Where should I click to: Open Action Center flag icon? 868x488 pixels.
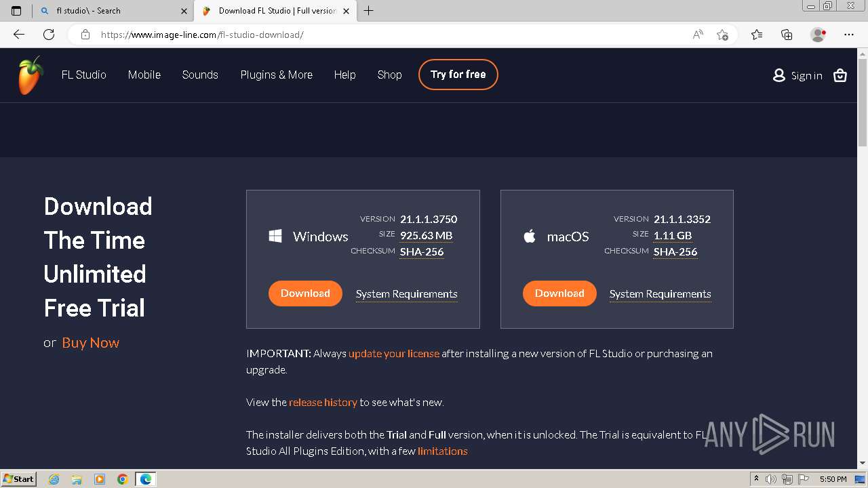point(803,479)
